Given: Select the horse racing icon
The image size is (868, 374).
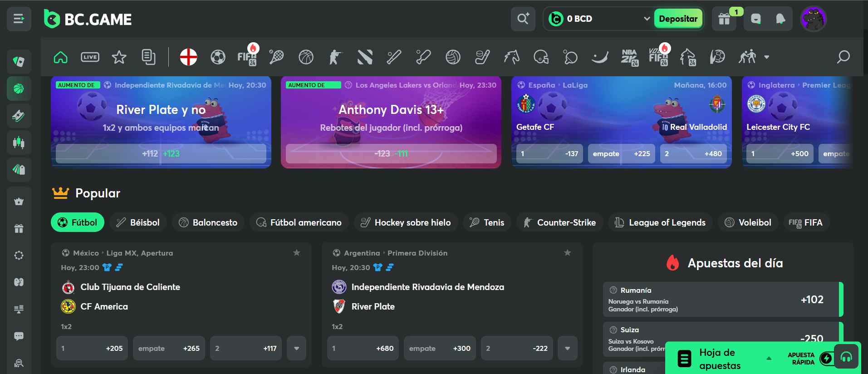Looking at the screenshot, I should click(x=511, y=57).
